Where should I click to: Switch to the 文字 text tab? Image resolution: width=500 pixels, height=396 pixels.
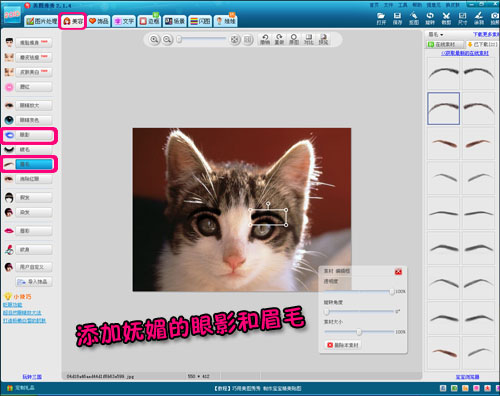124,21
